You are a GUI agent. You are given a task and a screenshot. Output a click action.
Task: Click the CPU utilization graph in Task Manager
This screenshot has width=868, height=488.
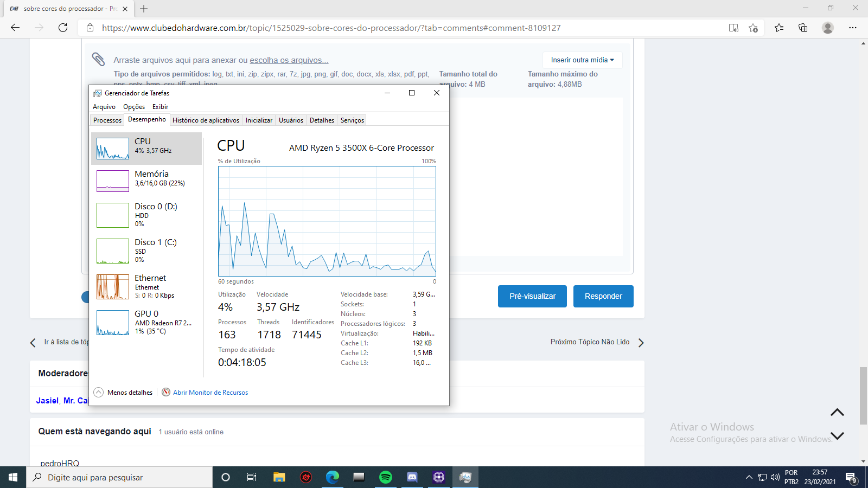[x=327, y=221]
